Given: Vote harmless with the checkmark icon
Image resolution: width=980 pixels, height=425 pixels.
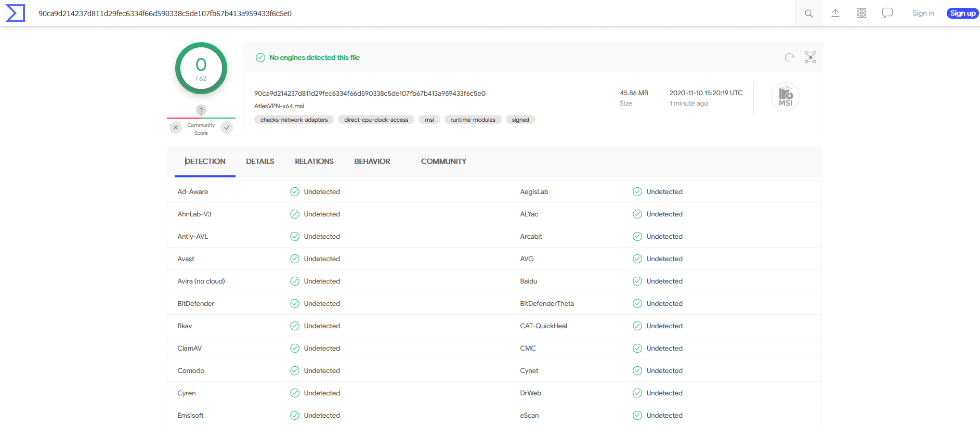Looking at the screenshot, I should (x=227, y=127).
